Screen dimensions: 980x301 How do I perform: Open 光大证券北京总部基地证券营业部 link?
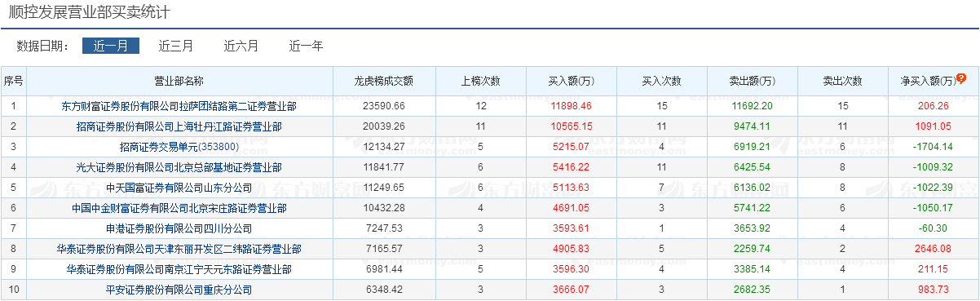[x=179, y=167]
